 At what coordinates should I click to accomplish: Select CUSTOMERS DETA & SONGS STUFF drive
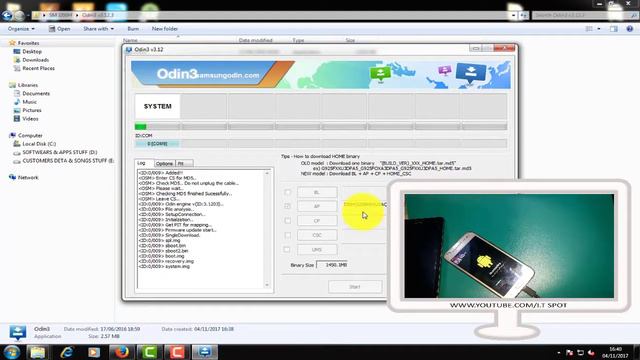click(68, 161)
